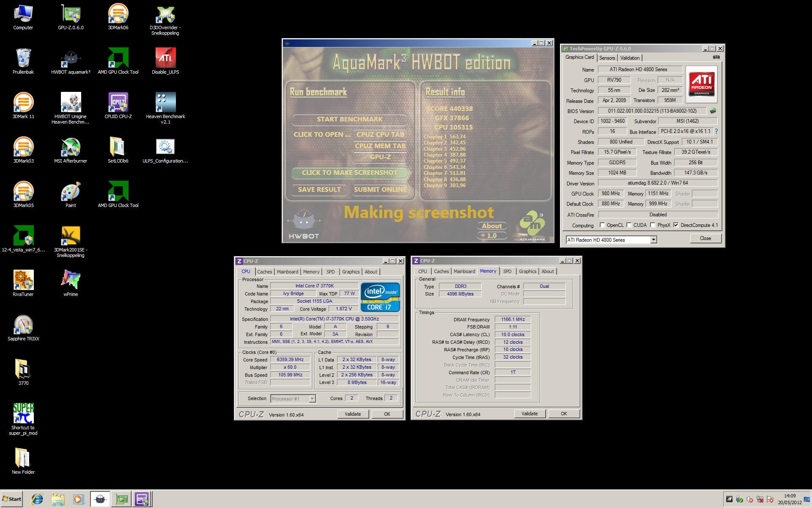Open SetLODb6 folder icon

(118, 150)
